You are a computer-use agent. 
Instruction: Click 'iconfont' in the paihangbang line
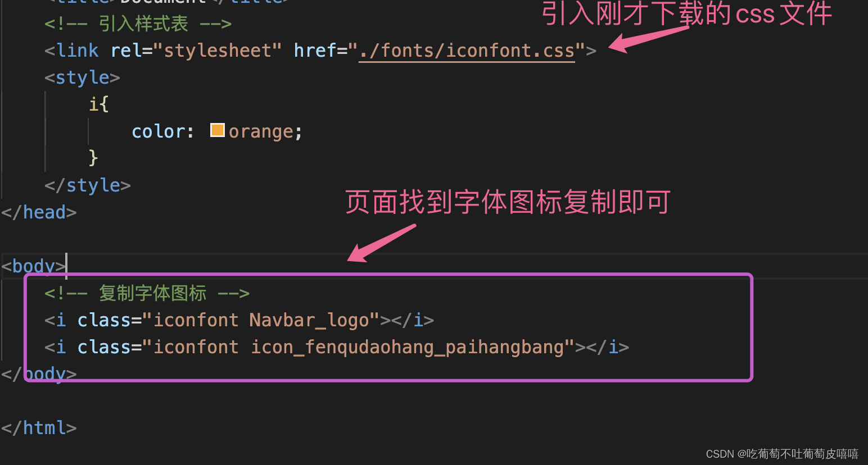click(196, 347)
